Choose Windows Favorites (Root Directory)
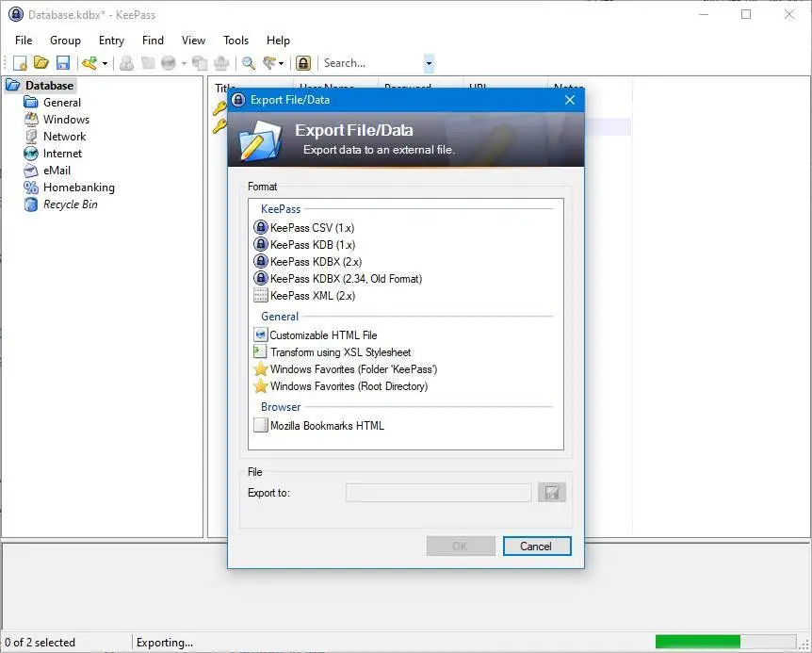 tap(341, 386)
